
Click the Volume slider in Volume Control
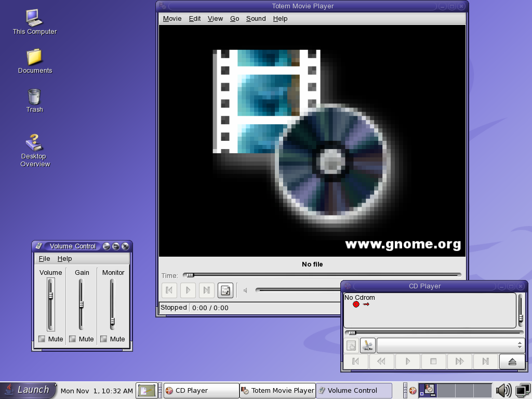(50, 304)
